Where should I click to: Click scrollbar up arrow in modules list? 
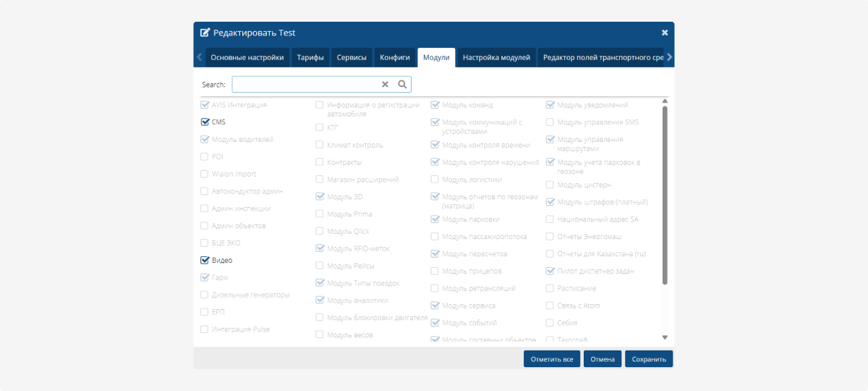coord(665,102)
